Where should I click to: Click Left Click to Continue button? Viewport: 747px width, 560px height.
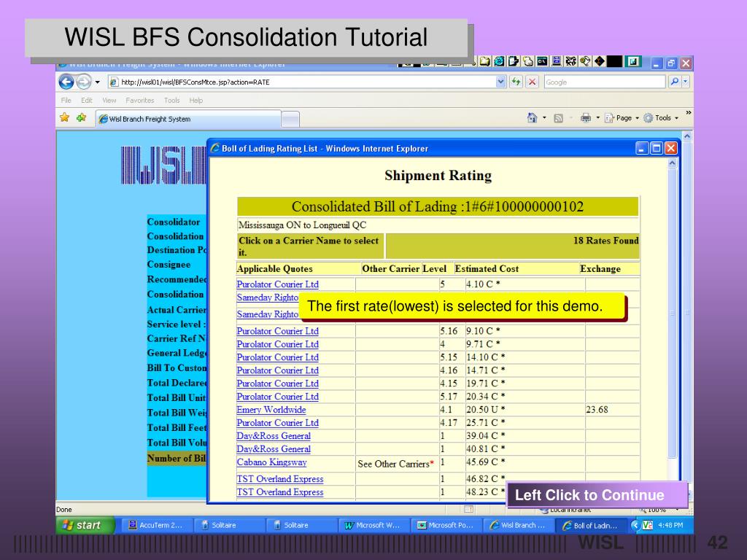click(x=597, y=495)
